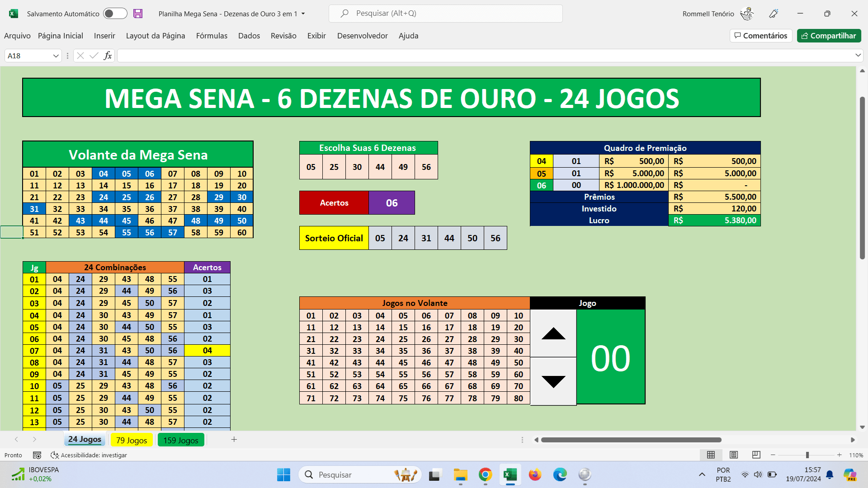Open the Inserir ribbon tab

(104, 36)
